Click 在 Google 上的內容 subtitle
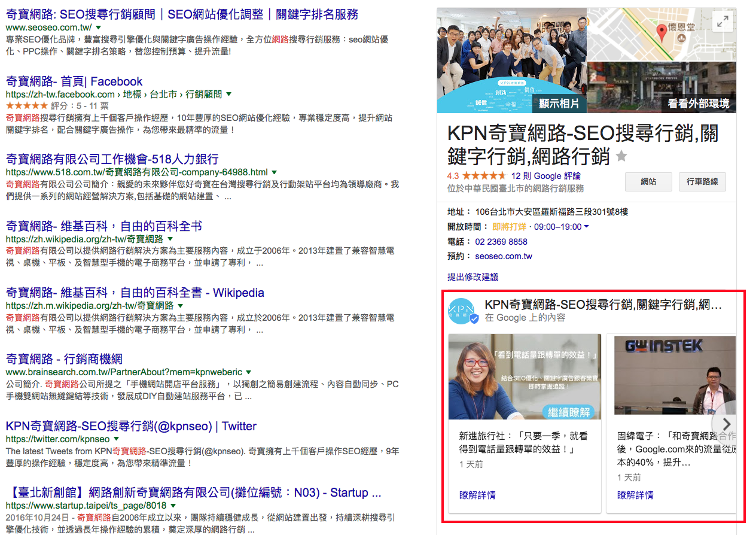The height and width of the screenshot is (535, 756). tap(525, 318)
